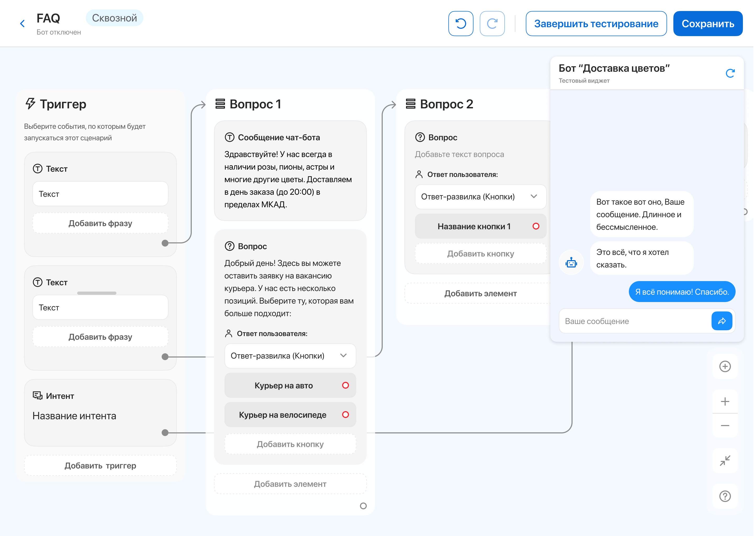Click the undo arrow icon
This screenshot has height=536, width=756.
pyautogui.click(x=460, y=24)
